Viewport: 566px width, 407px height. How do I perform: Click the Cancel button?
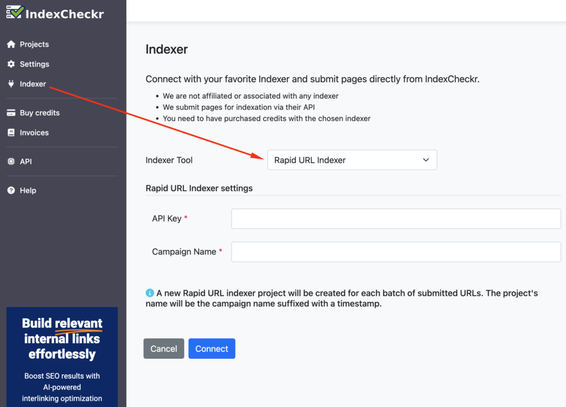(x=164, y=349)
